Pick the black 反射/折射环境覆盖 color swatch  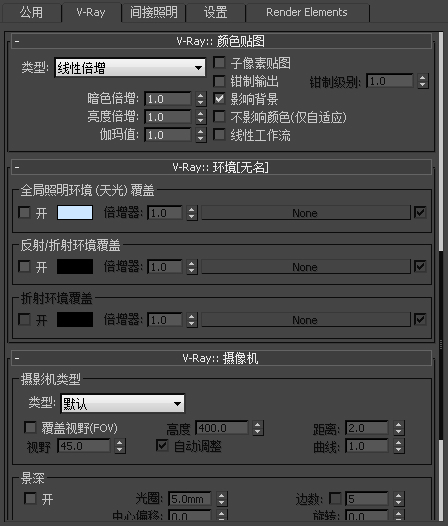point(75,267)
